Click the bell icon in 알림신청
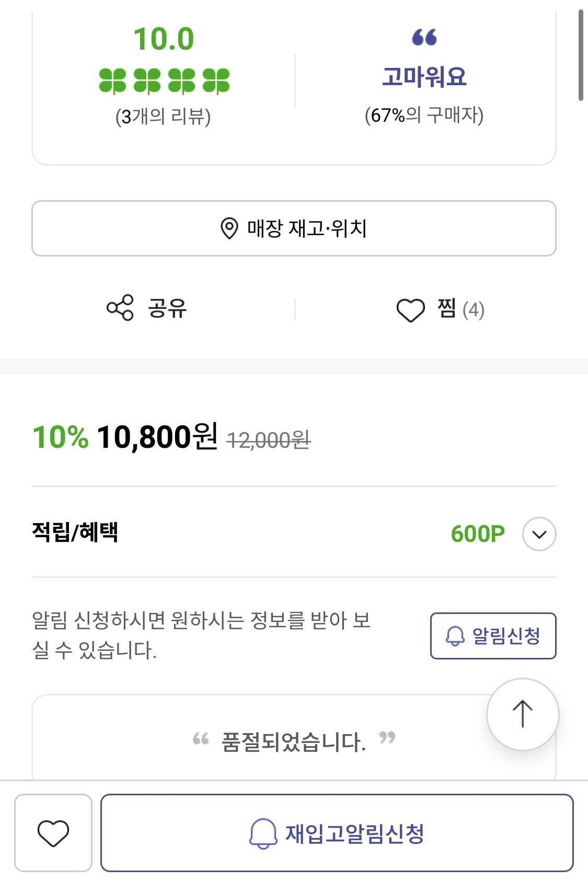588x881 pixels. [455, 636]
